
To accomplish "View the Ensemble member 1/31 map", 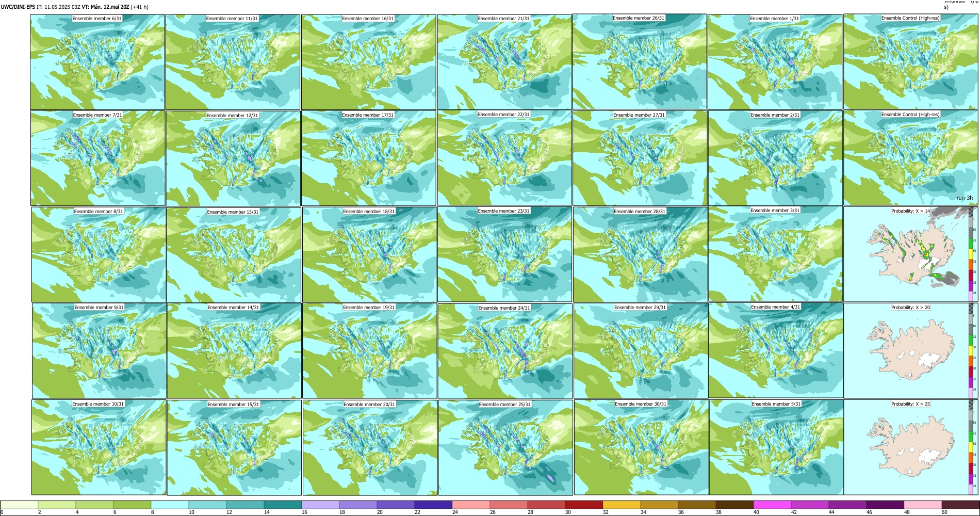I will (775, 62).
